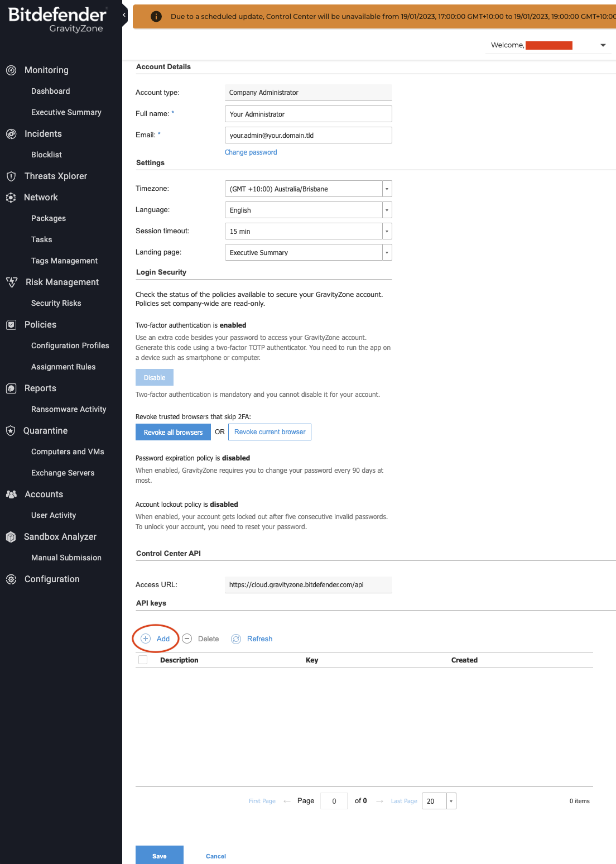This screenshot has width=616, height=864.
Task: Expand the Session timeout dropdown
Action: point(386,231)
